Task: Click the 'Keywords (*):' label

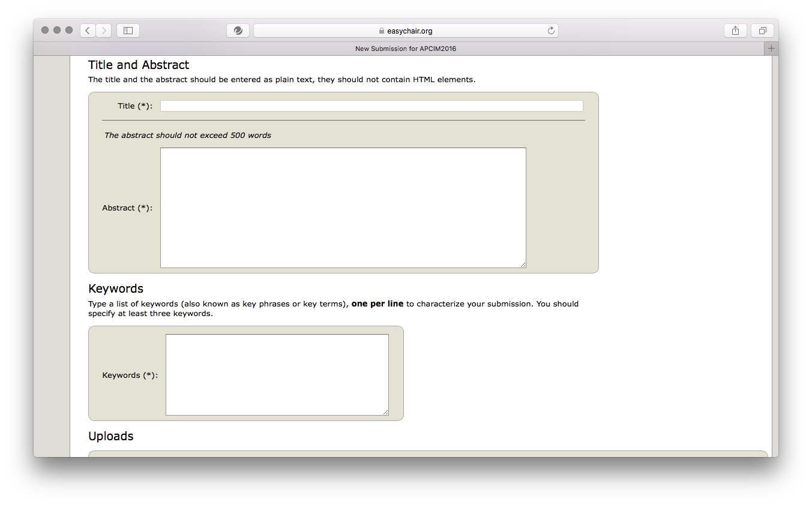Action: tap(130, 375)
